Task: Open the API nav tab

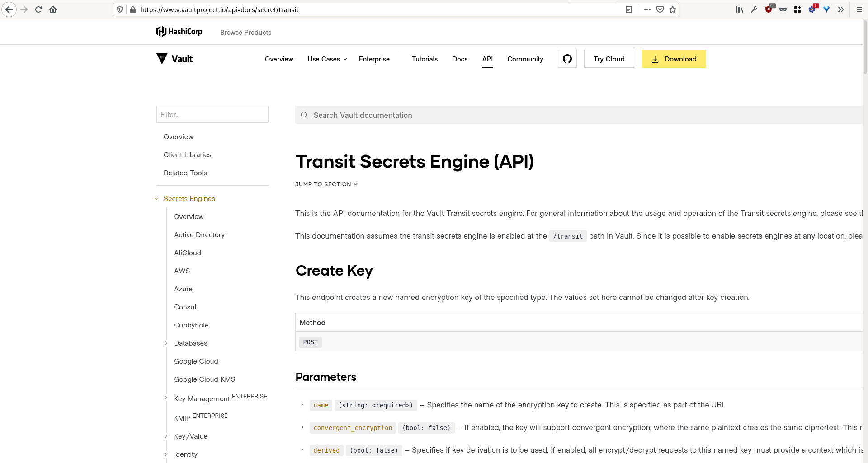Action: click(487, 59)
